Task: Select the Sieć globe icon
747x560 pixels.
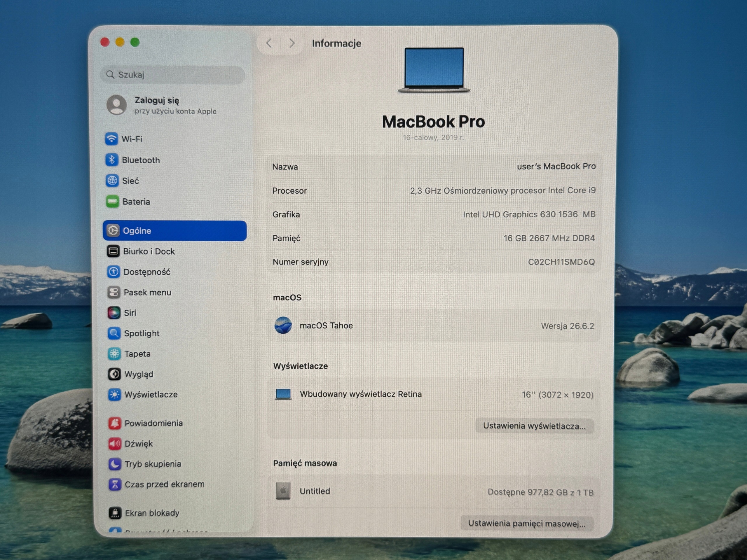Action: tap(112, 181)
